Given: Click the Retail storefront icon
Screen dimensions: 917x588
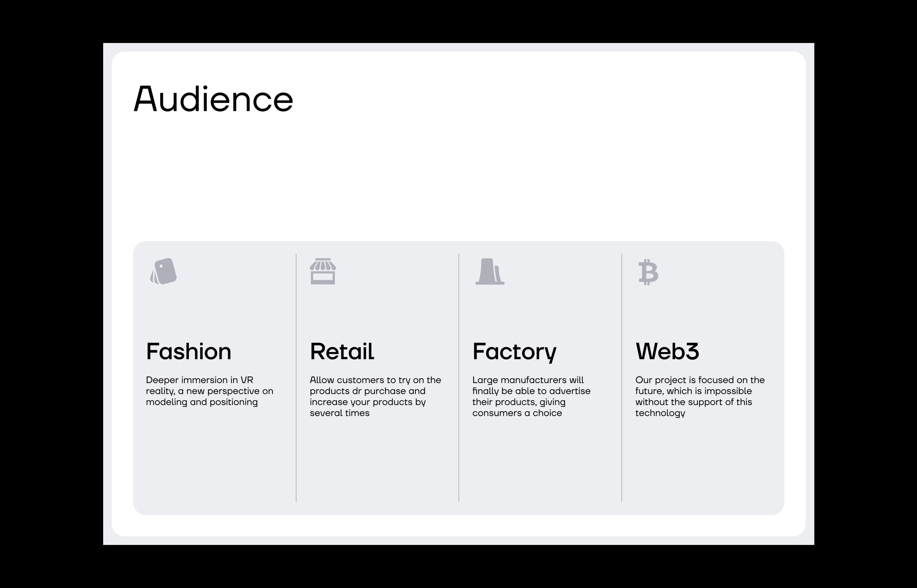Looking at the screenshot, I should click(x=323, y=271).
